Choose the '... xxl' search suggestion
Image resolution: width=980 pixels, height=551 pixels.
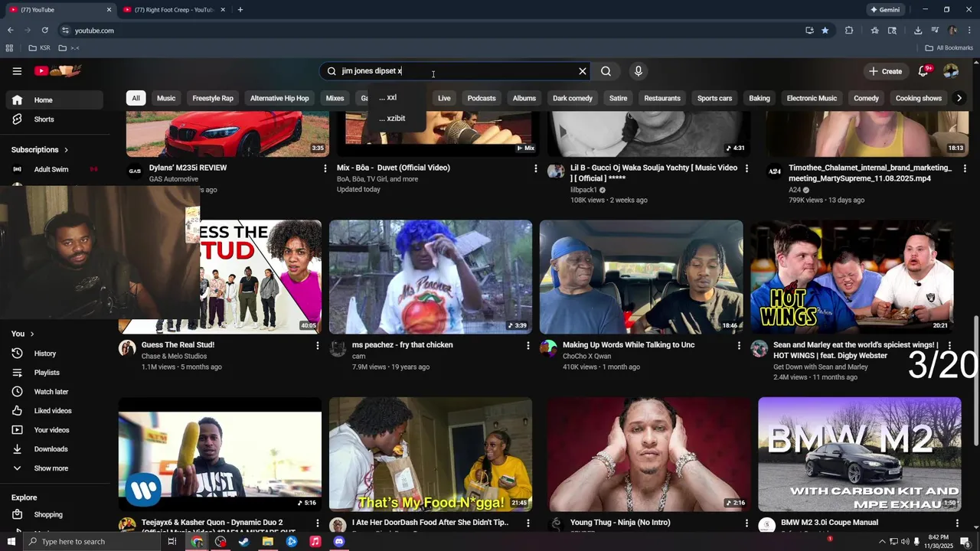[396, 98]
